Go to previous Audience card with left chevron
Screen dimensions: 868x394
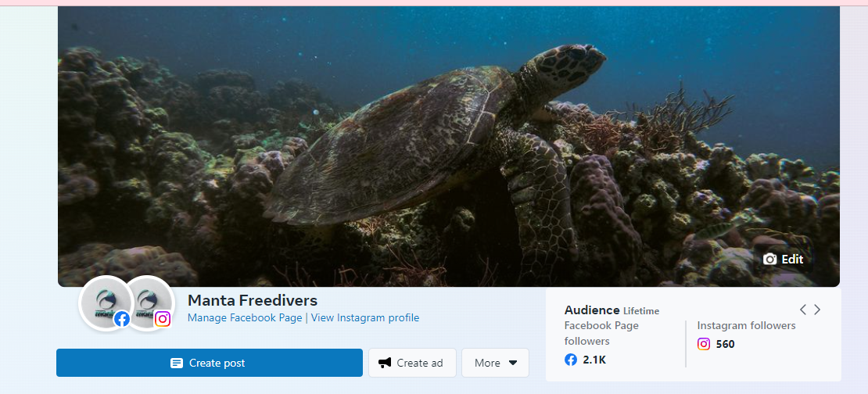802,310
